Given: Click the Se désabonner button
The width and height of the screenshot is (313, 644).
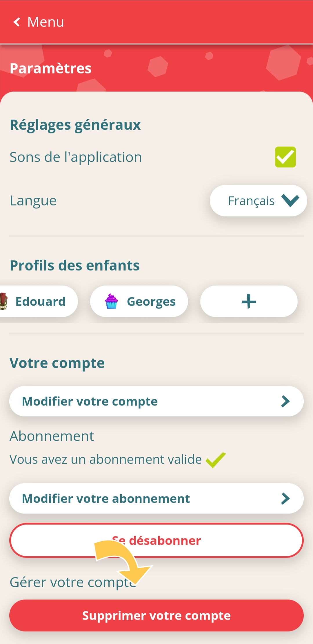Looking at the screenshot, I should pos(156,540).
